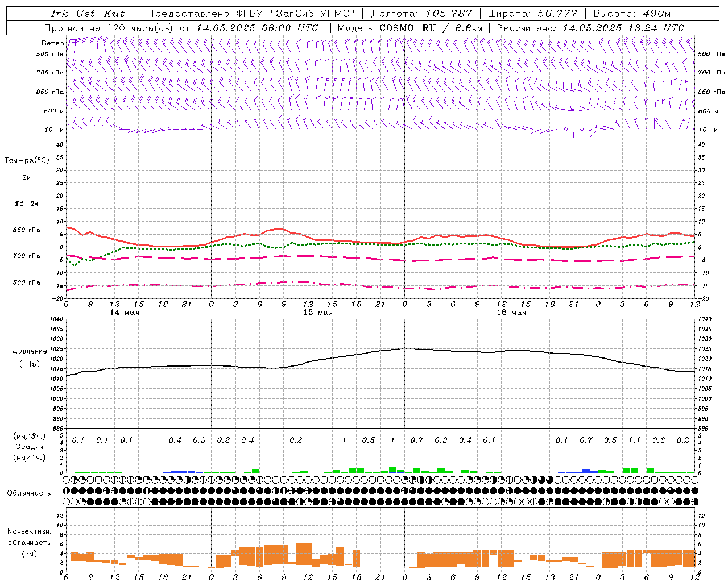This screenshot has height=582, width=728.
Task: Click the computed timestamp Рассчитано: 14.05.2025 13:24 UTC
Action: pyautogui.click(x=590, y=28)
